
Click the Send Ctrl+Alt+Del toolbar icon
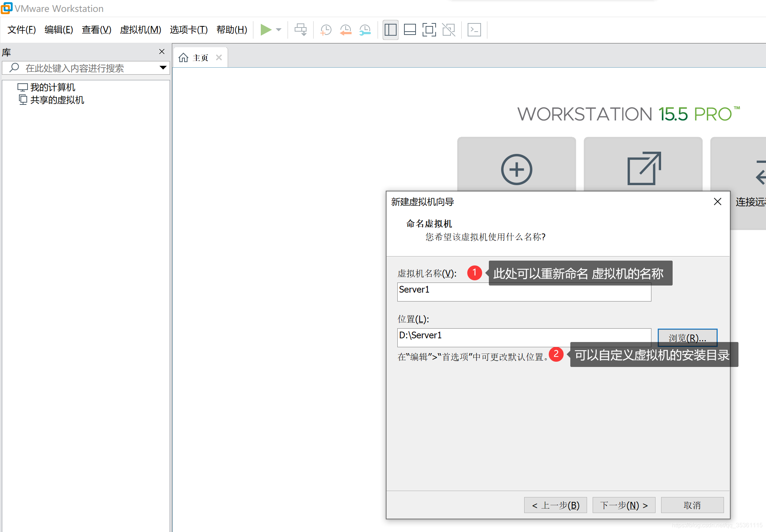tap(301, 30)
